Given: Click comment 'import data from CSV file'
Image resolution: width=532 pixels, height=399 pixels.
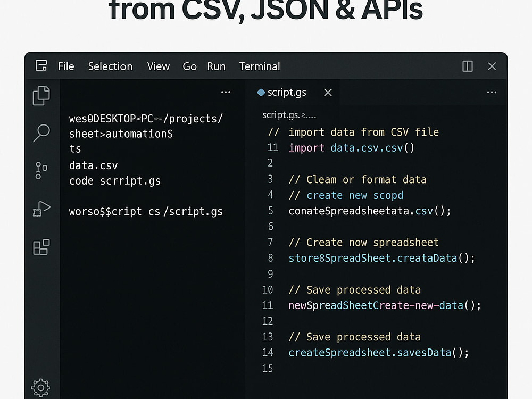Looking at the screenshot, I should (x=364, y=132).
